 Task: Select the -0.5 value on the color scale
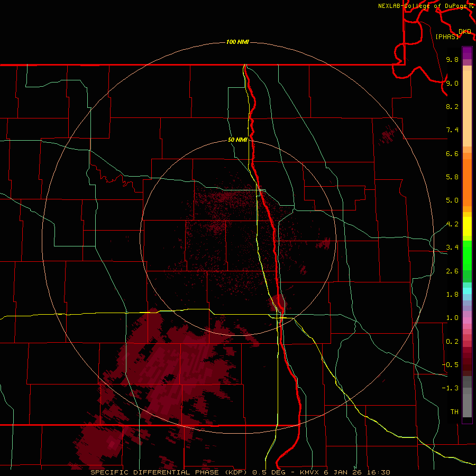pyautogui.click(x=450, y=365)
